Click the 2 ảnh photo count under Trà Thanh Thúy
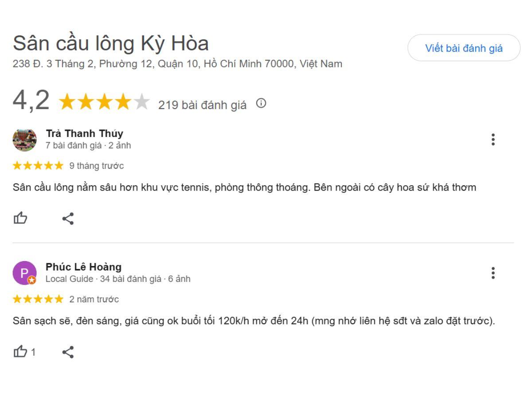Viewport: 532px width, 399px height. (119, 145)
